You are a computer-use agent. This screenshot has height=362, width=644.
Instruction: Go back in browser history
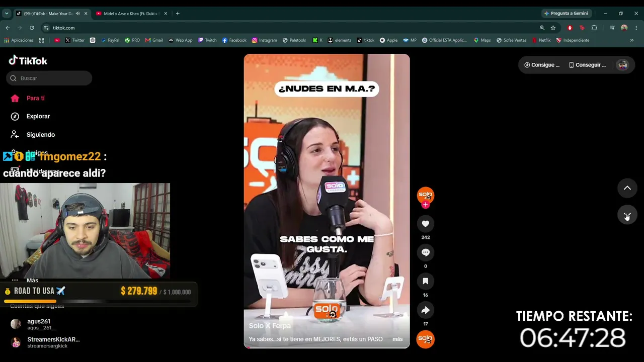click(8, 28)
